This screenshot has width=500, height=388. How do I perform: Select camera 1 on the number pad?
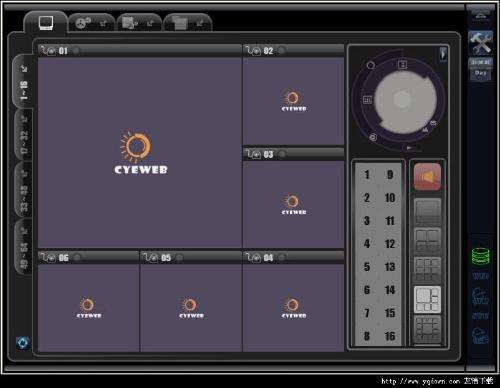click(x=367, y=175)
